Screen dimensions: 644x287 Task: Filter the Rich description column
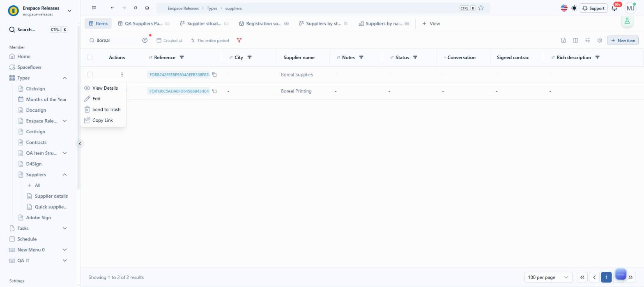597,58
